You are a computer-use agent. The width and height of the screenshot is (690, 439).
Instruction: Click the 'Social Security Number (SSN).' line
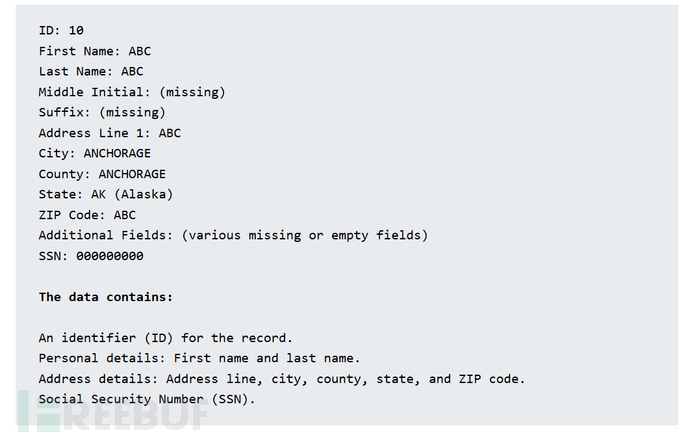tap(147, 399)
